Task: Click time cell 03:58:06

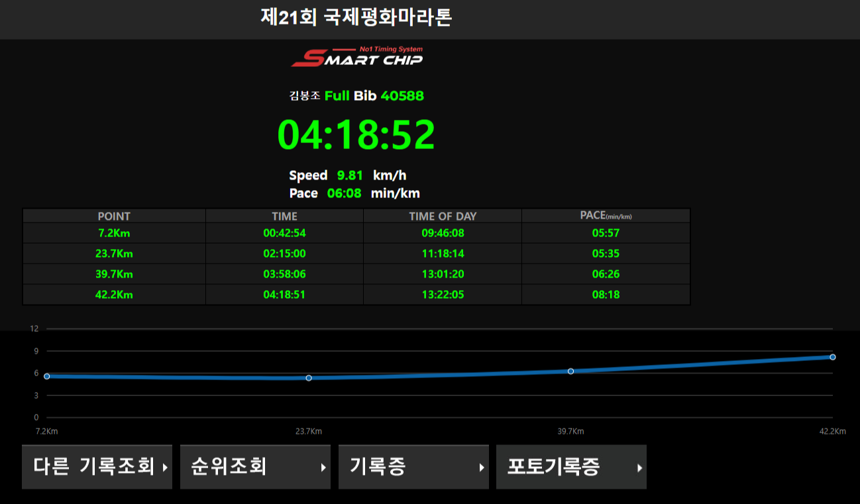Action: point(284,274)
